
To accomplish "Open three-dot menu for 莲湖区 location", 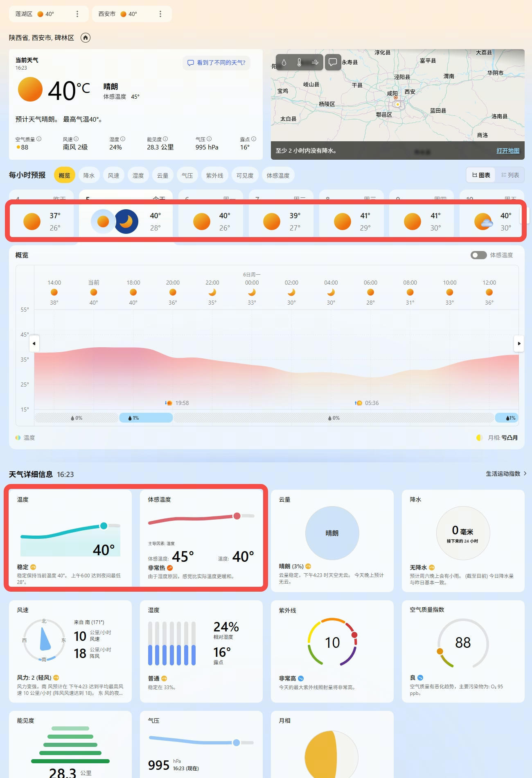I will tap(77, 14).
